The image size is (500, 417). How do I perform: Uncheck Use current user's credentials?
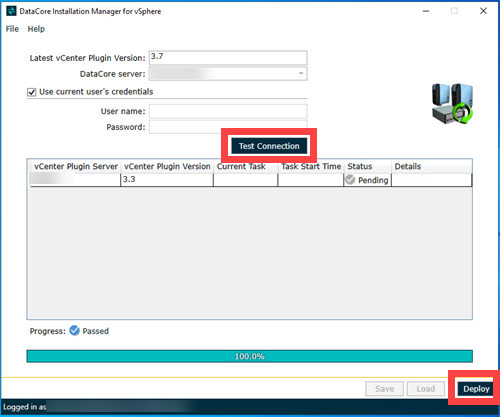(31, 92)
